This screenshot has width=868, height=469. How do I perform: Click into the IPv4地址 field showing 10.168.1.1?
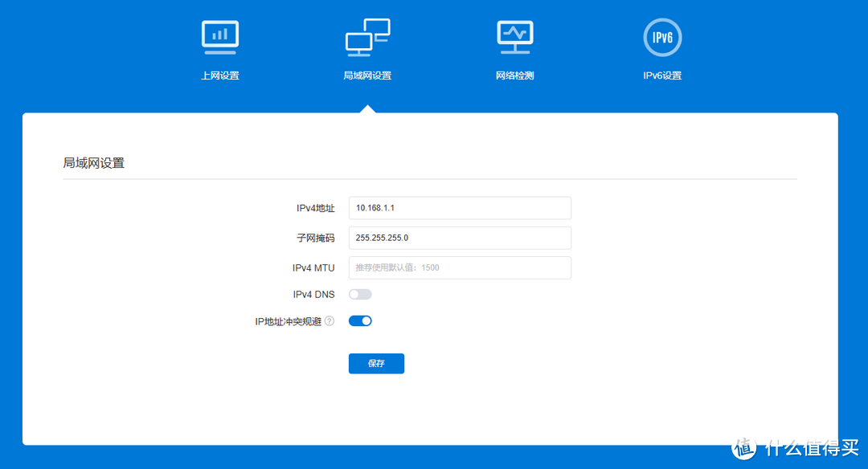click(x=460, y=208)
